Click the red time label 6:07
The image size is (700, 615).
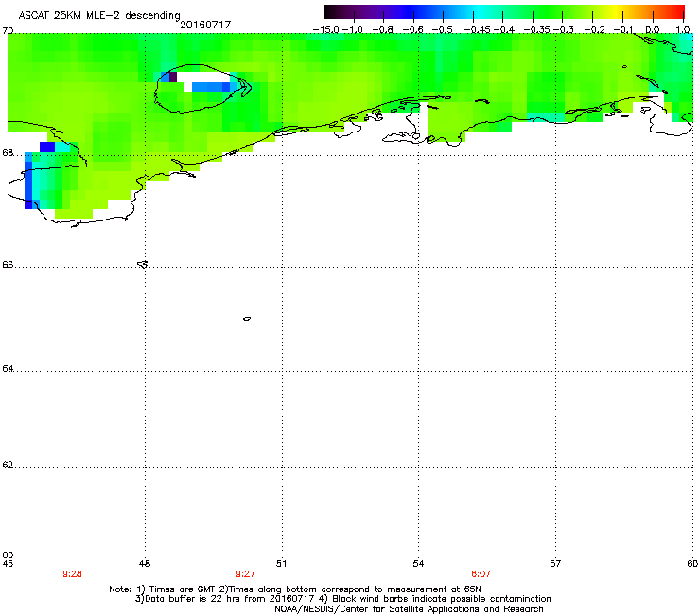pos(481,574)
